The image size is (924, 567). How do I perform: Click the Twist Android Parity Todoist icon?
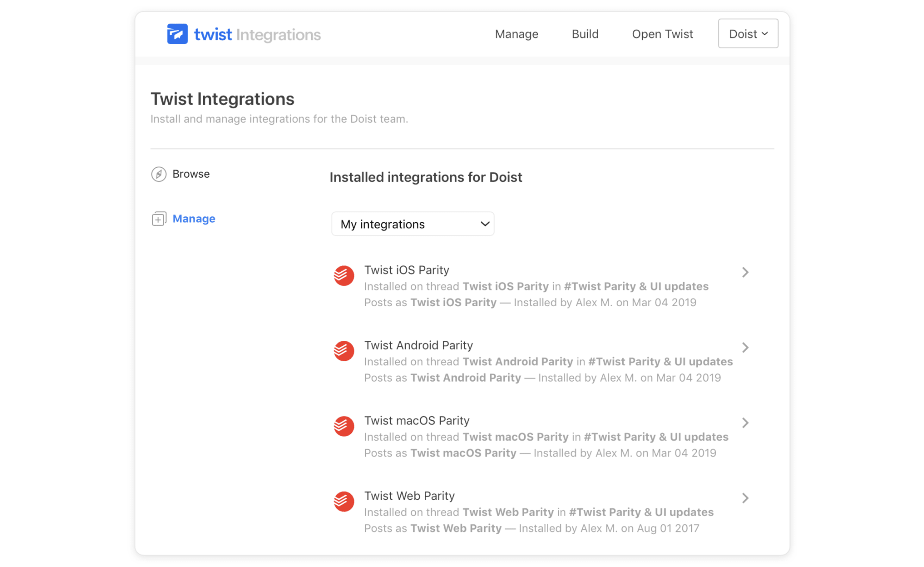[x=344, y=351]
